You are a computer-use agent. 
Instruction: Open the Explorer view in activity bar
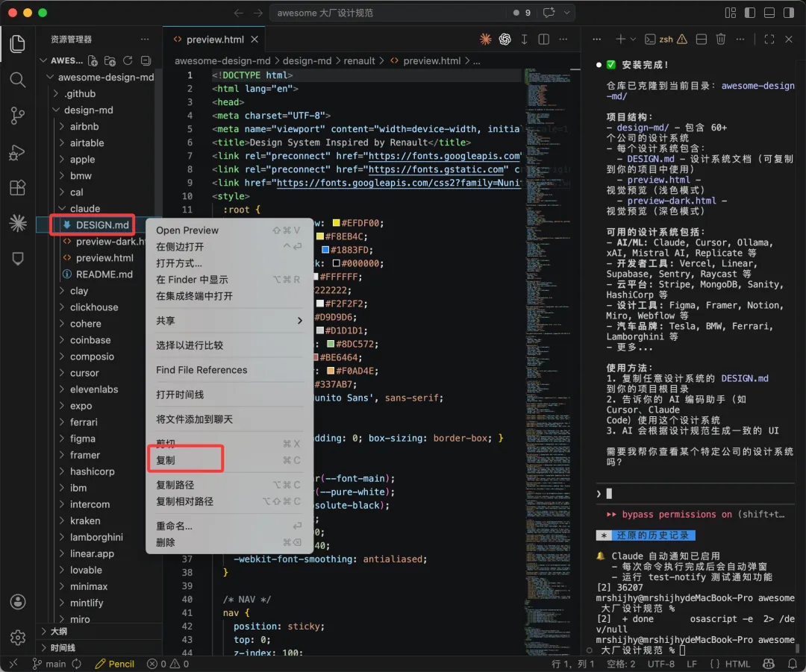[x=17, y=44]
